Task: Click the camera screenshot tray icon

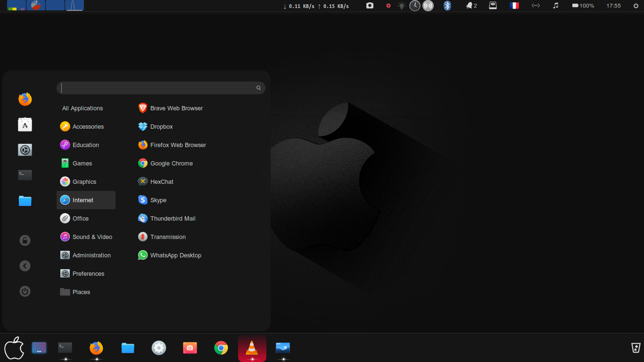Action: (x=370, y=6)
